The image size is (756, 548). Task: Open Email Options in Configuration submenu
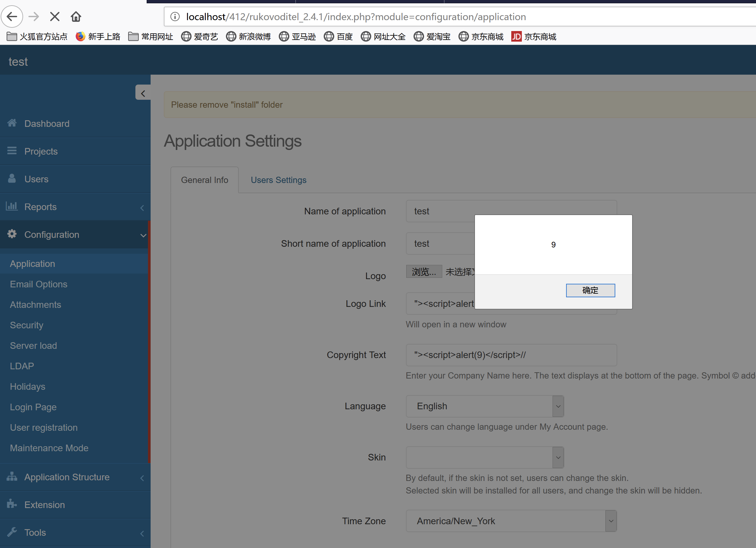click(39, 284)
